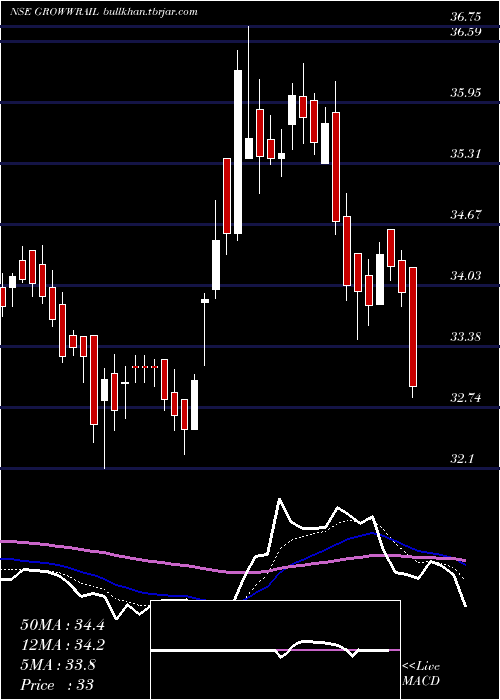The image size is (500, 700).
Task: Click the 36.75 price level label
Action: pos(466,17)
